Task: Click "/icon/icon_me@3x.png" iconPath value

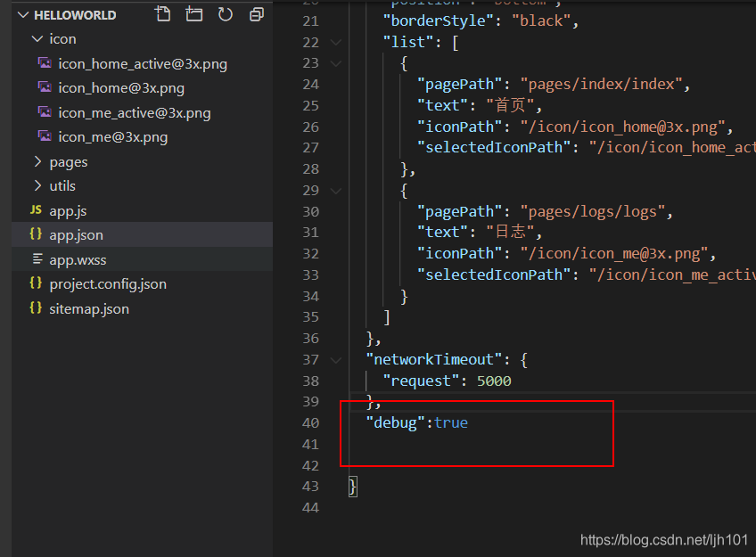Action: (614, 253)
